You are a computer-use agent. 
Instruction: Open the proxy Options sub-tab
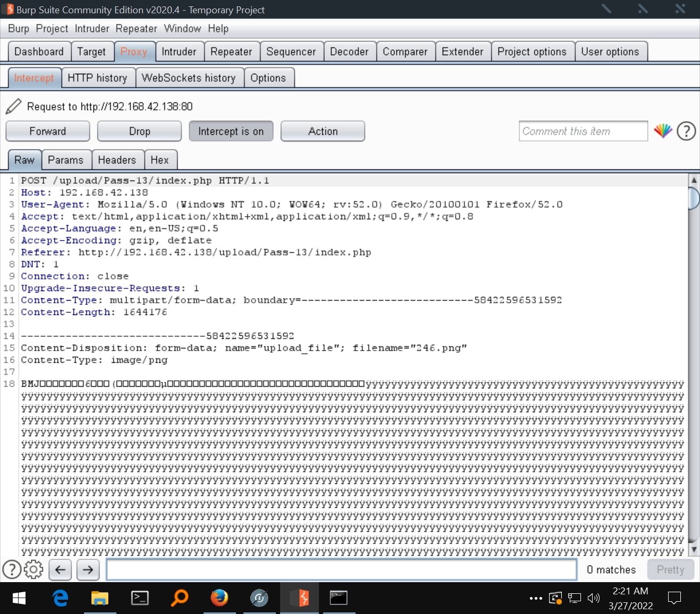click(x=268, y=78)
